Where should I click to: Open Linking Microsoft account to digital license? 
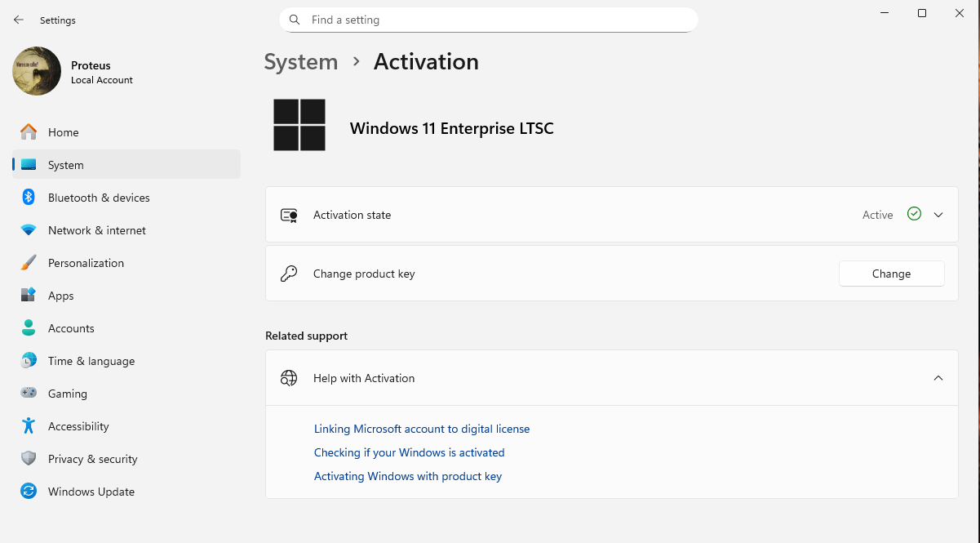click(x=422, y=429)
